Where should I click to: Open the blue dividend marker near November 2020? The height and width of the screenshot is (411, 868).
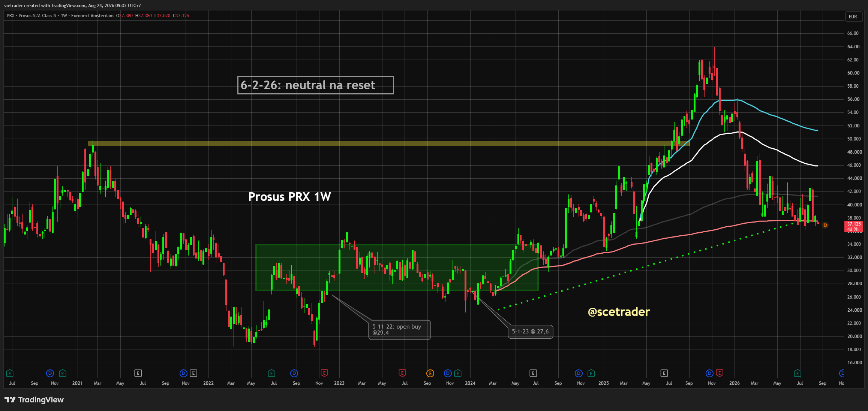click(x=50, y=373)
